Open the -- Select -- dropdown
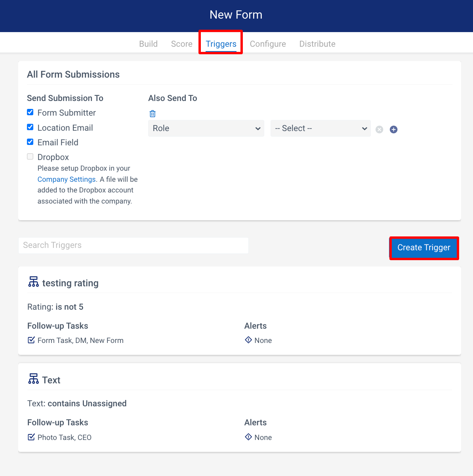 [320, 128]
